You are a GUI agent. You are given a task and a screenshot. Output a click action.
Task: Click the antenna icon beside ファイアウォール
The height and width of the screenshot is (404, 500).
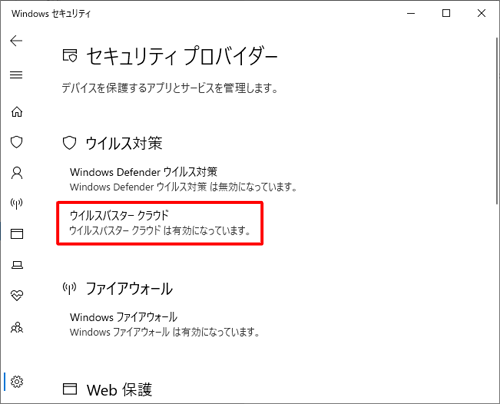69,288
